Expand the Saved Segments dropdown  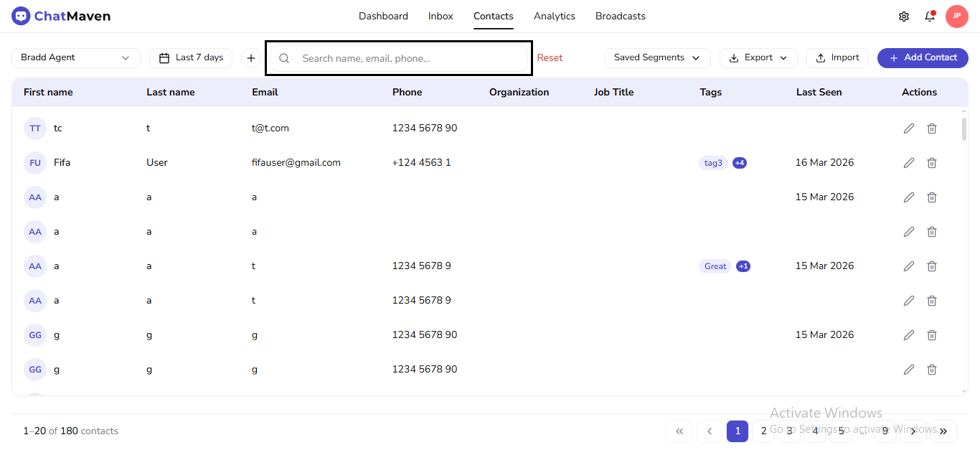(657, 57)
